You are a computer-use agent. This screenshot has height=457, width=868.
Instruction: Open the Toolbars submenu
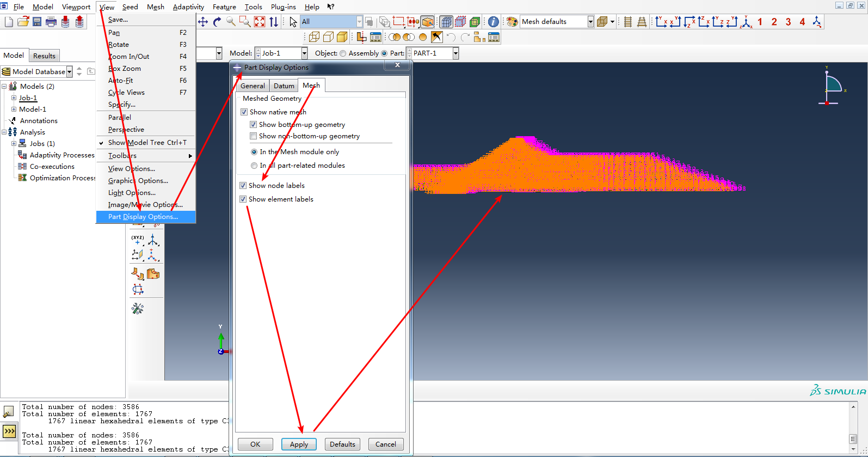click(146, 156)
